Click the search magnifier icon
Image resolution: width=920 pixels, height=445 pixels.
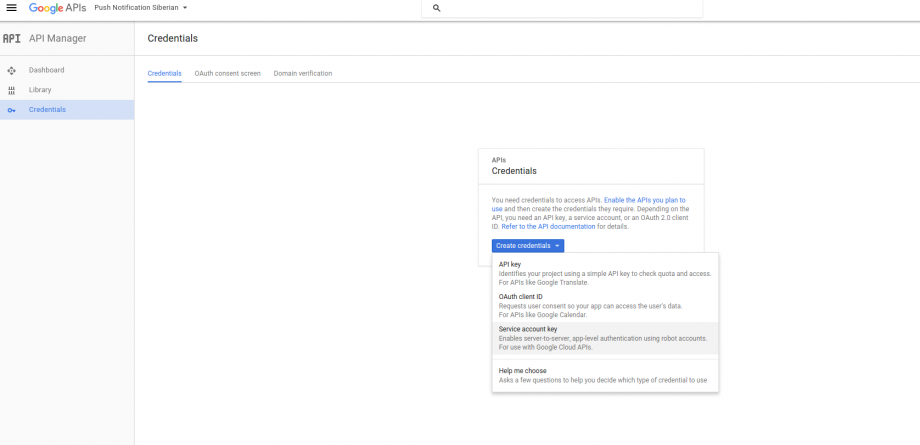(436, 8)
